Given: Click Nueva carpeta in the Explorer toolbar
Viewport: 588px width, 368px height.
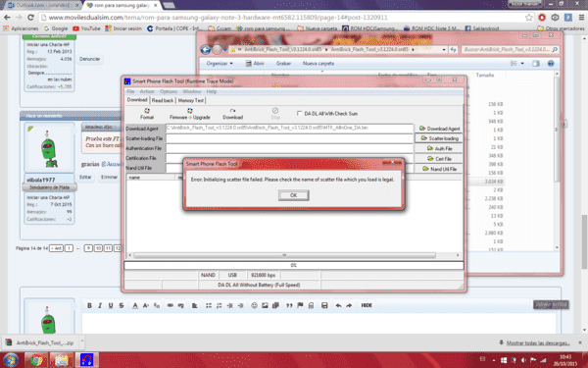Looking at the screenshot, I should coord(318,64).
